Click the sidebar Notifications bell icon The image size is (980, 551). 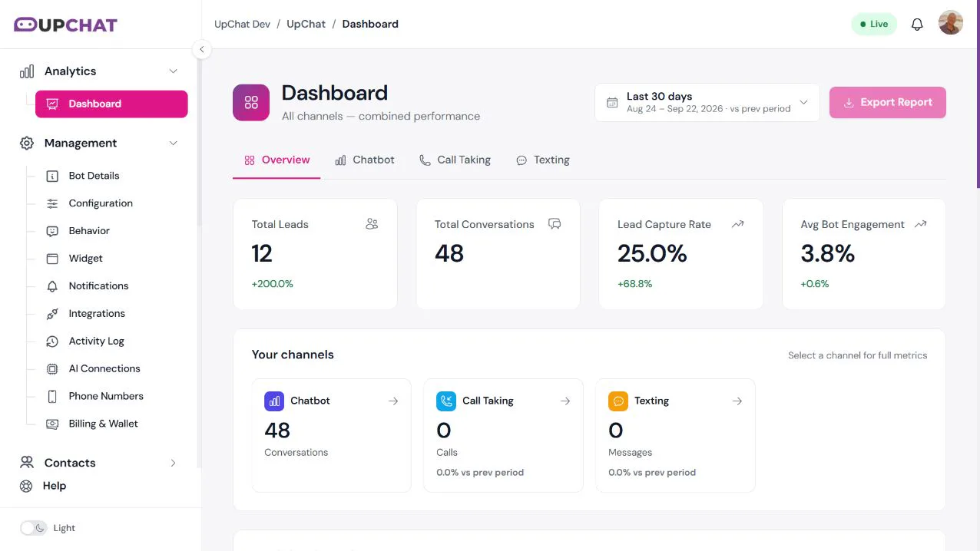coord(52,287)
